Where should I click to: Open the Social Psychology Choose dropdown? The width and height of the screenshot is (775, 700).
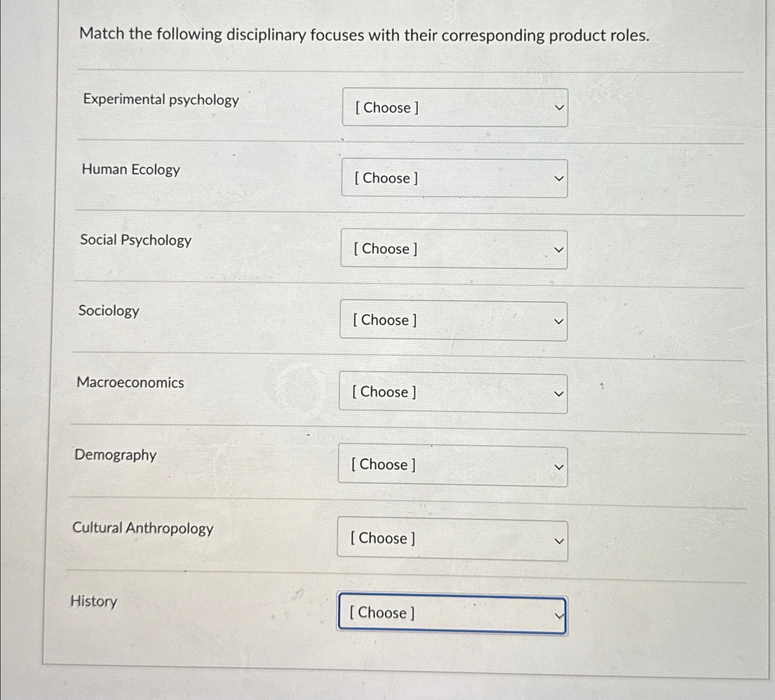tap(454, 249)
